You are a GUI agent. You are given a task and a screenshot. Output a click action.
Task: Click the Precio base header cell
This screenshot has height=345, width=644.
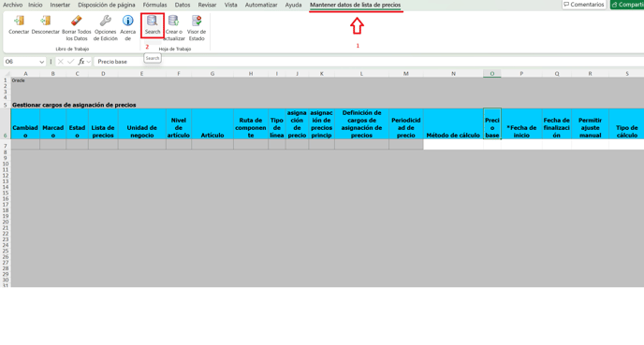(x=492, y=124)
